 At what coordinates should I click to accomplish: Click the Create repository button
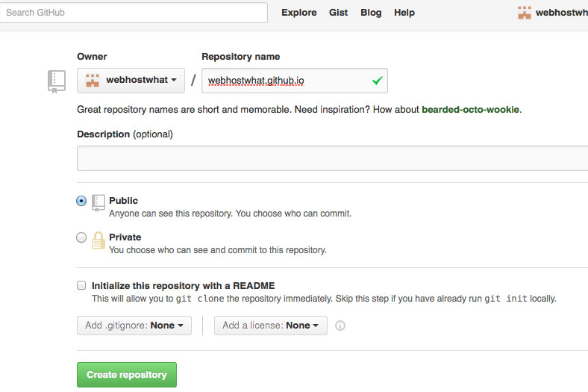pyautogui.click(x=127, y=374)
